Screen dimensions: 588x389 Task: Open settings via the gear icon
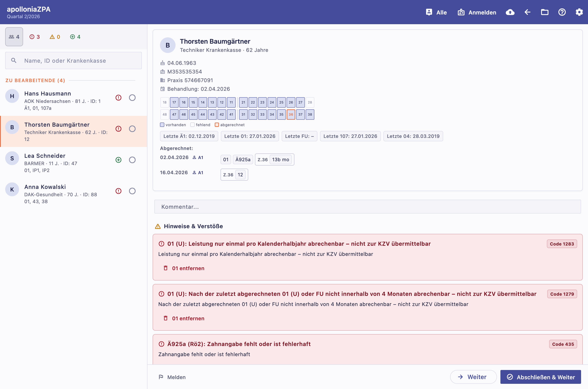pyautogui.click(x=579, y=12)
